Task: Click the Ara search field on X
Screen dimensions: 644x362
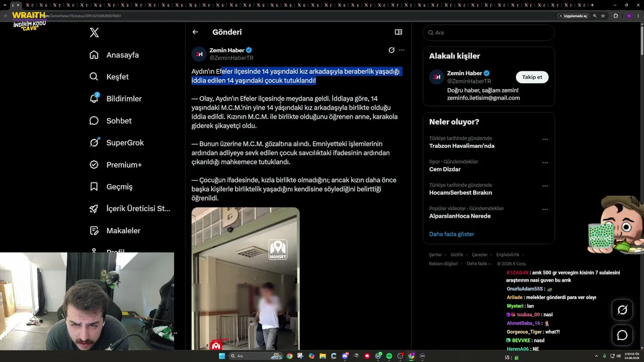Action: (x=489, y=33)
